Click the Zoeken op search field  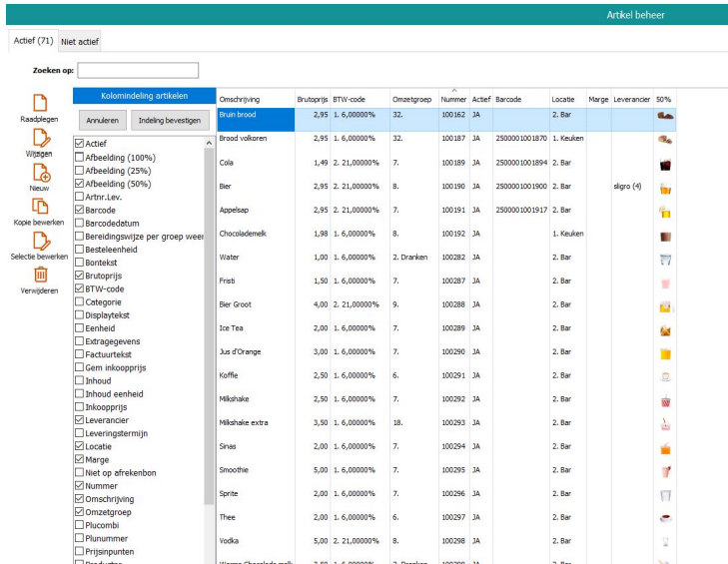[x=138, y=71]
